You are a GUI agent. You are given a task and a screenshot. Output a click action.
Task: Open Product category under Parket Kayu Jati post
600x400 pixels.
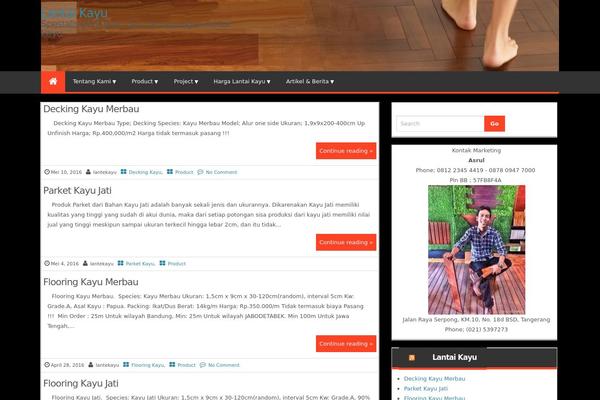[177, 264]
